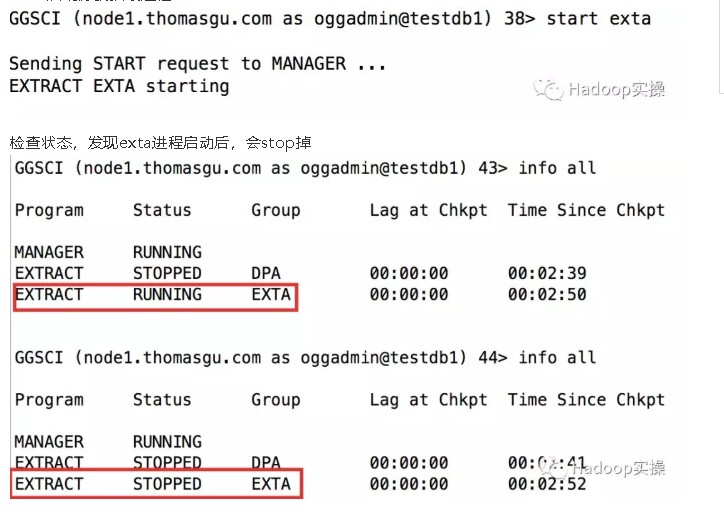
Task: Click 'Lag at Chkpt' header in first table
Action: coord(428,210)
